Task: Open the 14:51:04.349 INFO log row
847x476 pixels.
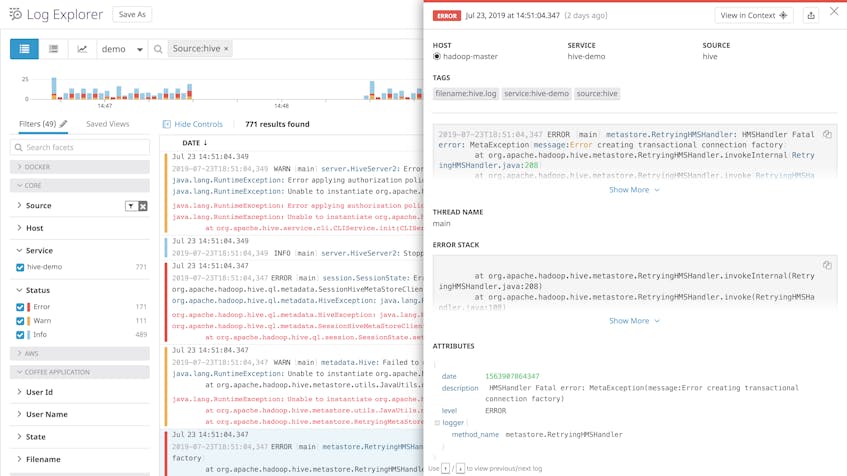Action: (294, 247)
